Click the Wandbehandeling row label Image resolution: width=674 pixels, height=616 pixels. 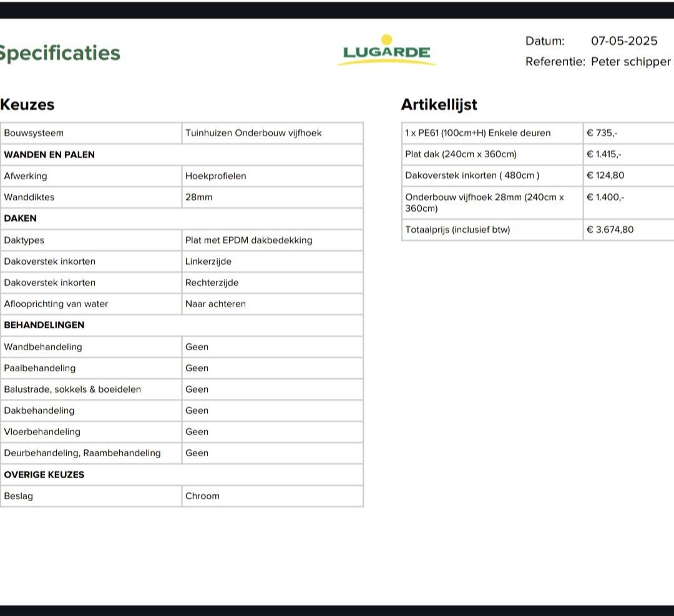42,347
